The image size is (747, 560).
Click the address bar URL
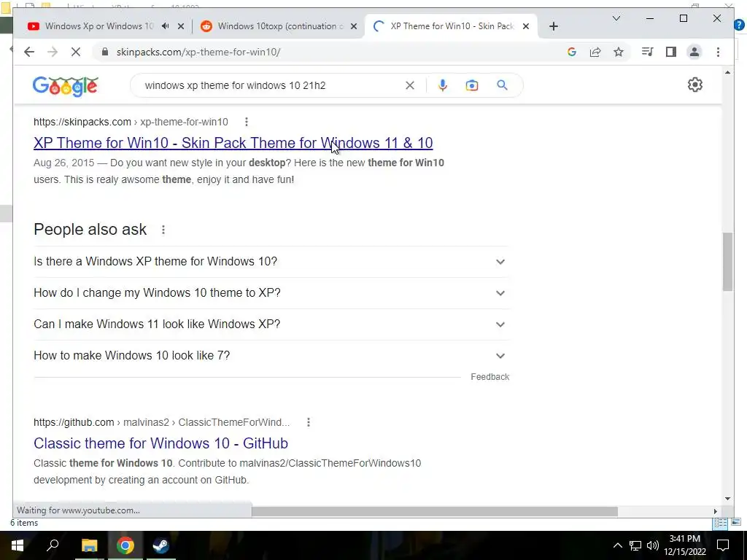(198, 52)
